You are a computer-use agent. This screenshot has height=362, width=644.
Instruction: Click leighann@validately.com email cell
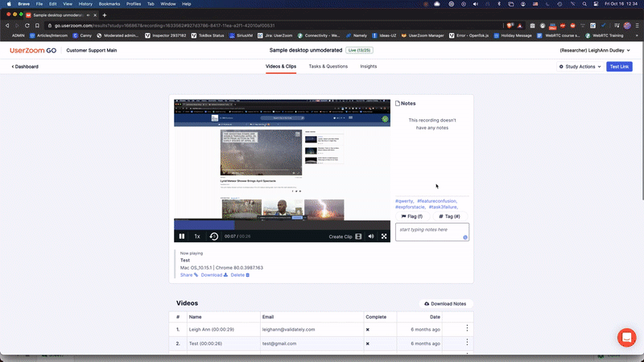click(288, 330)
